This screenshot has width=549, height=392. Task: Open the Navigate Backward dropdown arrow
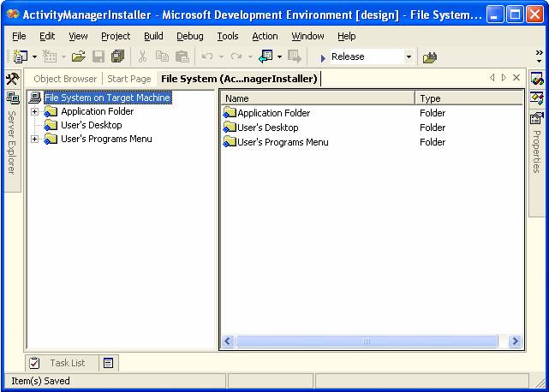click(279, 56)
